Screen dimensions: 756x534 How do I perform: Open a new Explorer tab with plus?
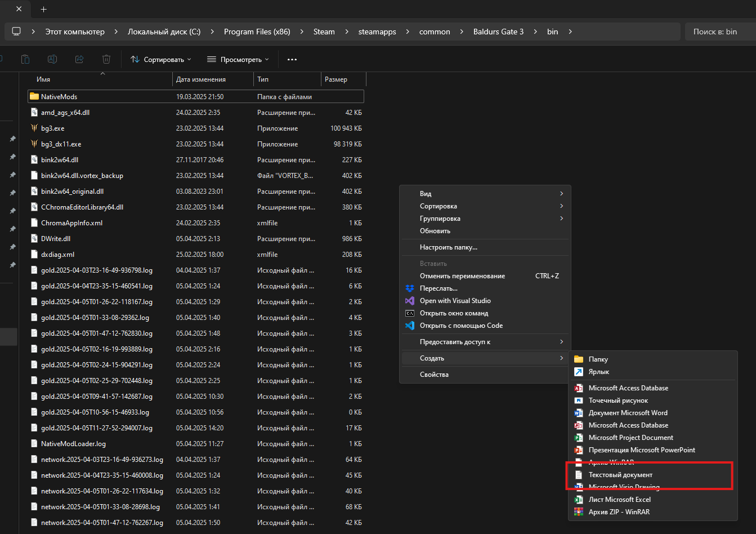pos(44,9)
